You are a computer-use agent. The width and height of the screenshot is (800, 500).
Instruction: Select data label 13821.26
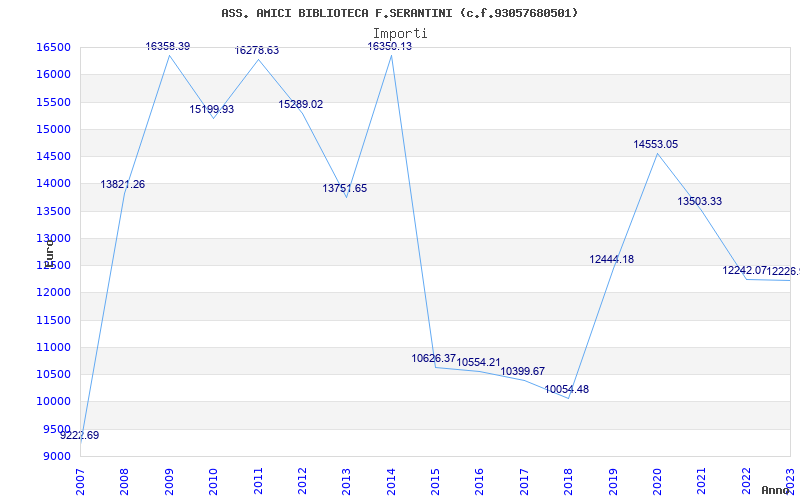pos(122,185)
